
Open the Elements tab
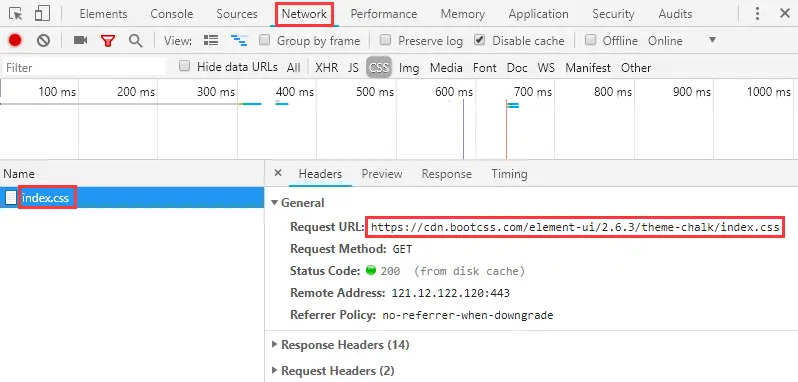(x=103, y=14)
